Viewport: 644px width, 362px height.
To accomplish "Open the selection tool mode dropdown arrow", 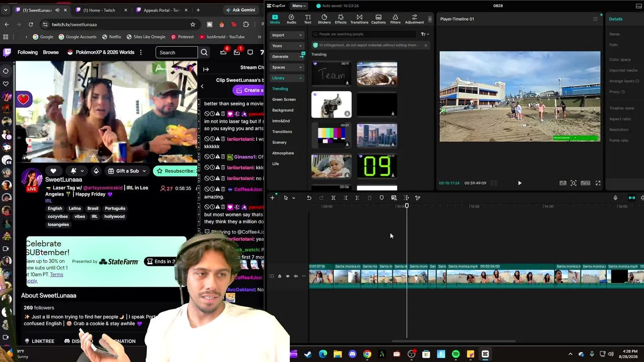I will click(x=293, y=198).
